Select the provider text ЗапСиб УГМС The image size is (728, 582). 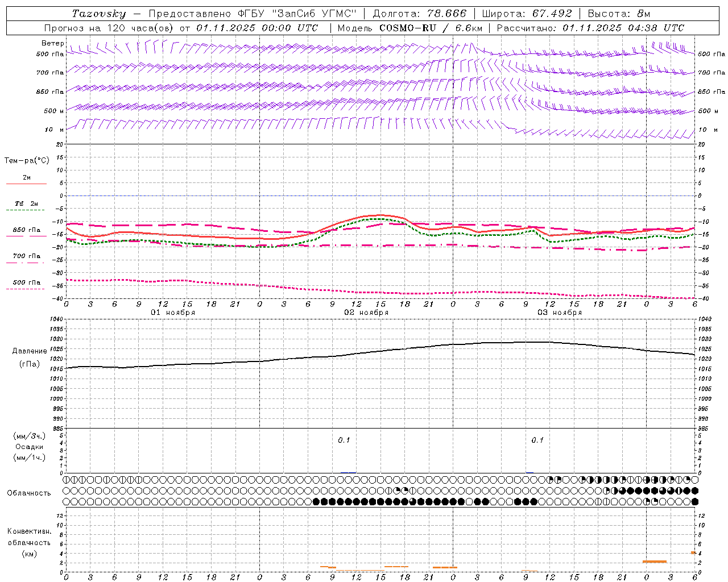(315, 14)
